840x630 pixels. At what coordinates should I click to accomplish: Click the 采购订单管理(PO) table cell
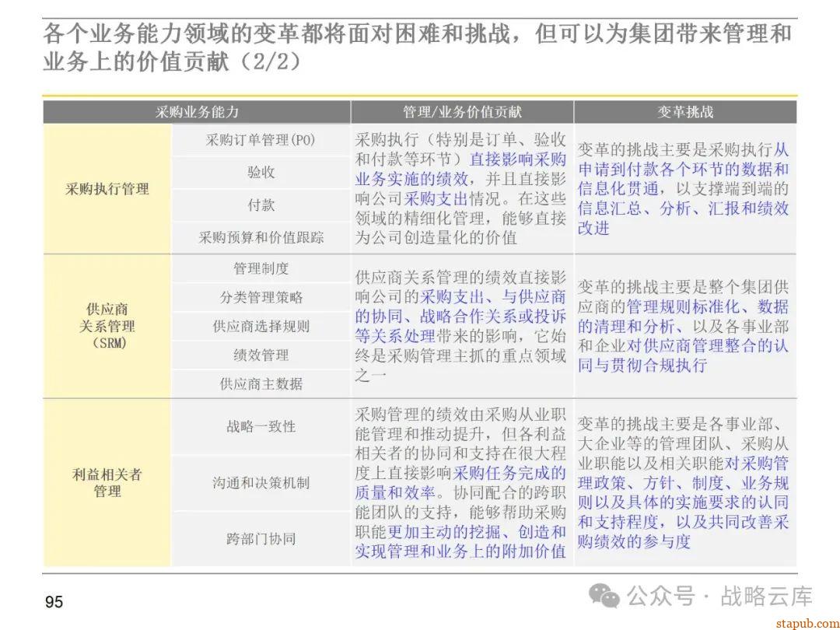[262, 141]
